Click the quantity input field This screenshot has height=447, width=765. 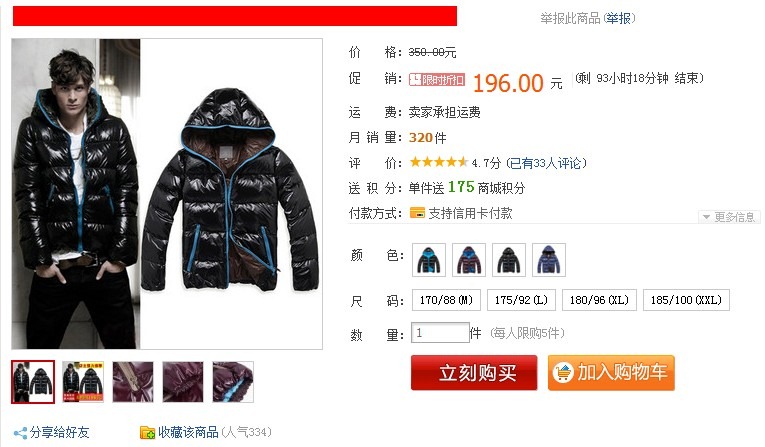[x=440, y=333]
